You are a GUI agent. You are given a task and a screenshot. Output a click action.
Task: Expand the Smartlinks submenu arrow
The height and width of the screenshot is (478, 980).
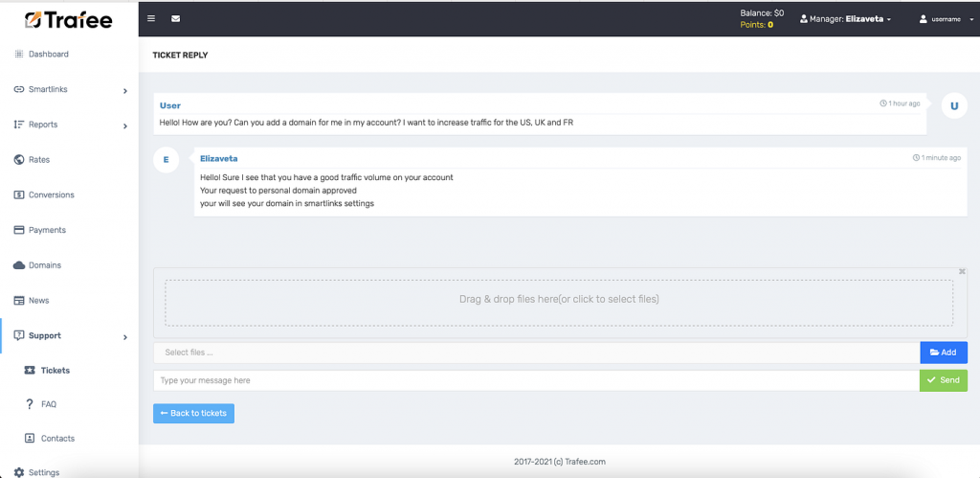(125, 91)
